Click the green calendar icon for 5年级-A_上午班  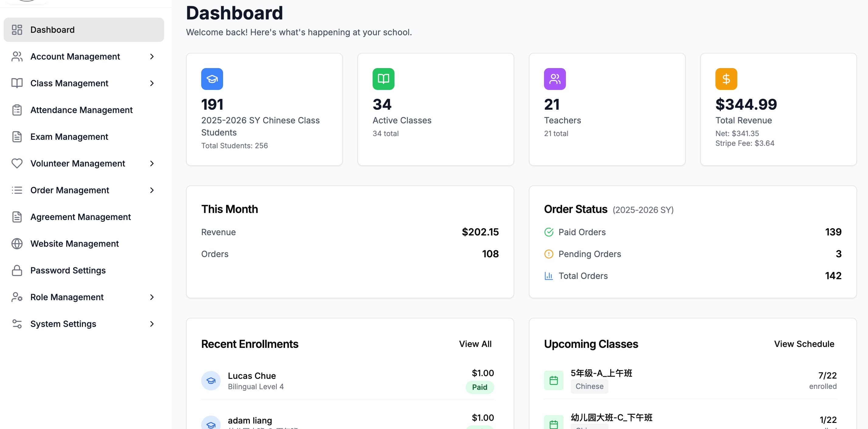(554, 380)
